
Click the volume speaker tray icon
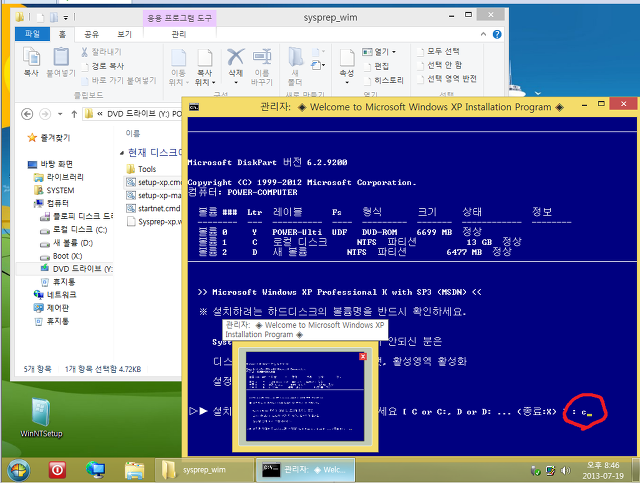point(565,470)
